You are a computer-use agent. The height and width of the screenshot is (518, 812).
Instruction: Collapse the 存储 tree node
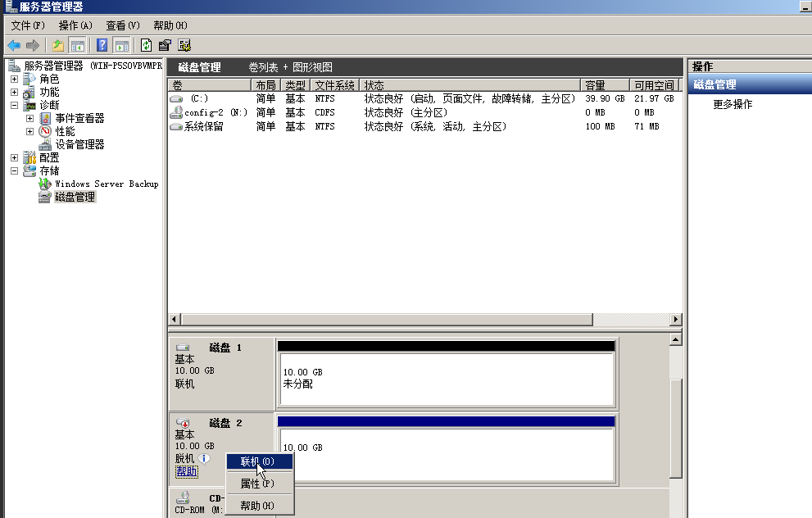(14, 170)
